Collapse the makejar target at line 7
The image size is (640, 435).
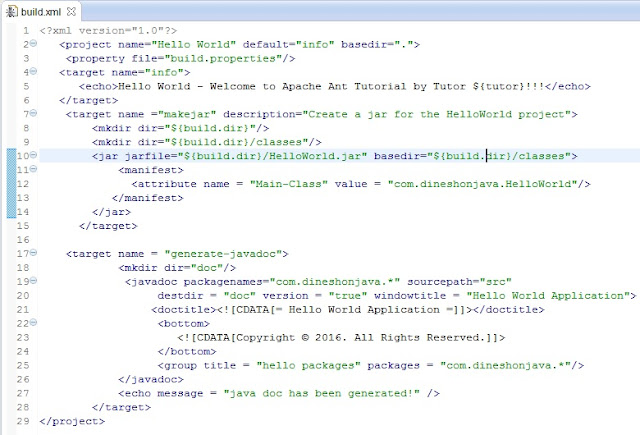coord(33,113)
